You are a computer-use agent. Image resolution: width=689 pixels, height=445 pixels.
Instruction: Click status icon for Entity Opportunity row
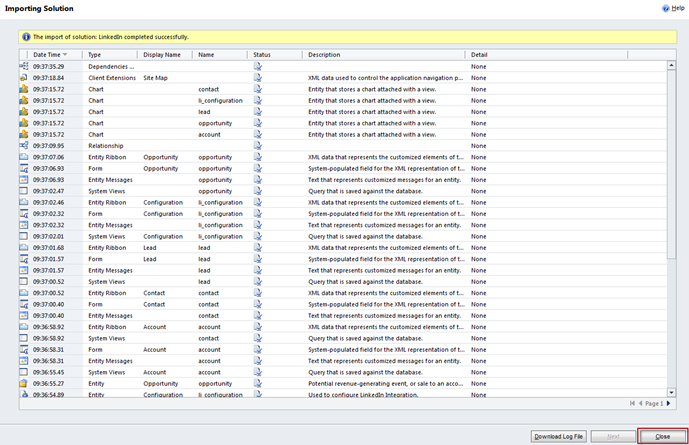pos(258,383)
